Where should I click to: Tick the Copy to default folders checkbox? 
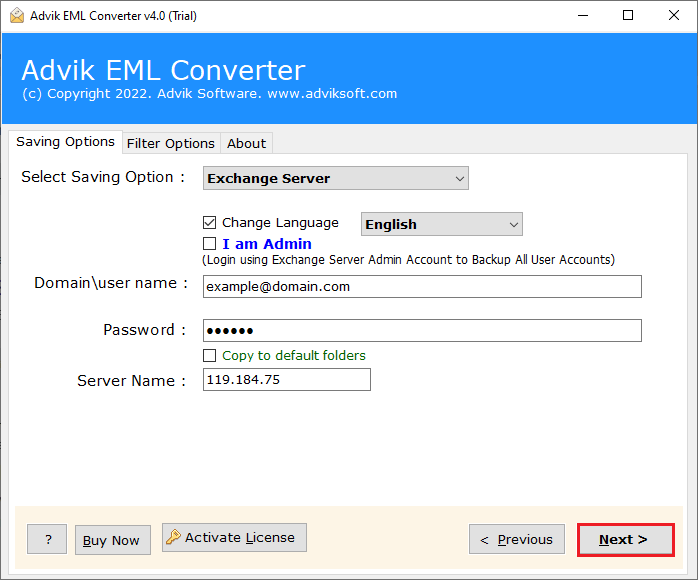coord(209,355)
